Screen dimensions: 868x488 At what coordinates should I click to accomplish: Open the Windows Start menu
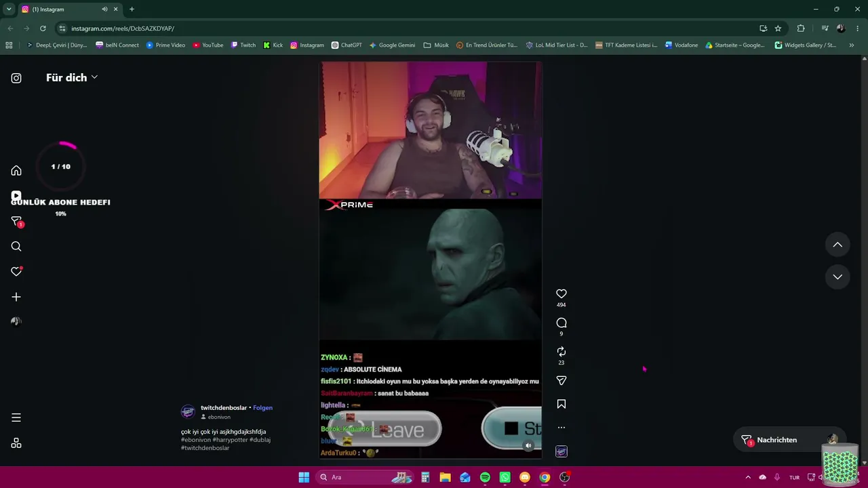304,477
